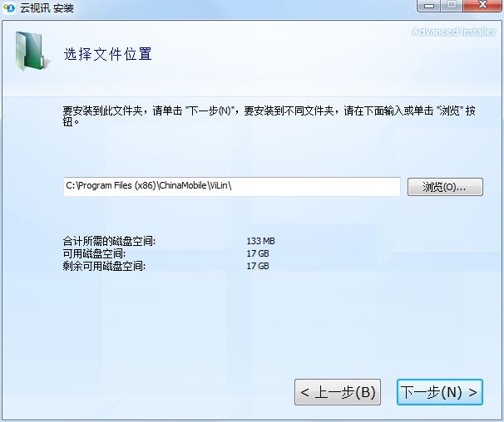This screenshot has width=504, height=422.
Task: Click the greyed-out maximize button
Action: coord(452,6)
